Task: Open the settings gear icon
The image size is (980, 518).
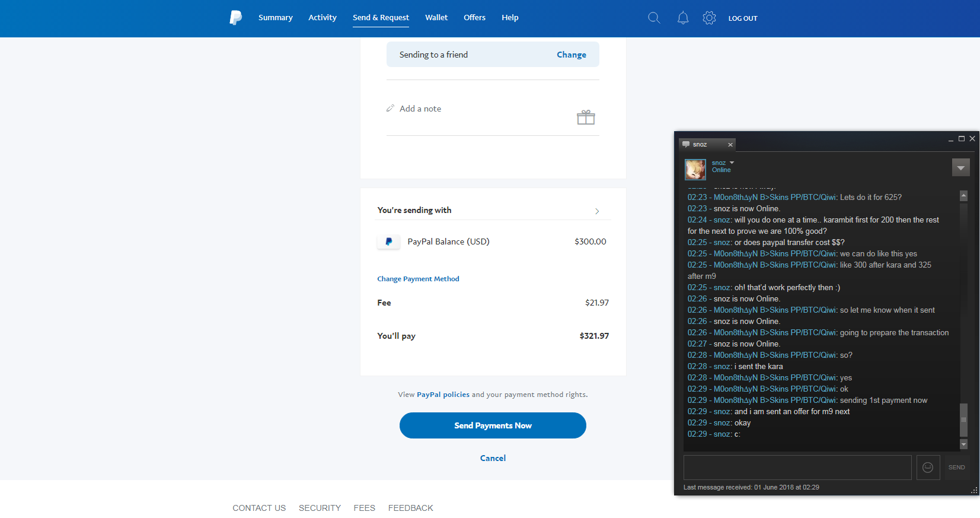Action: (x=709, y=18)
